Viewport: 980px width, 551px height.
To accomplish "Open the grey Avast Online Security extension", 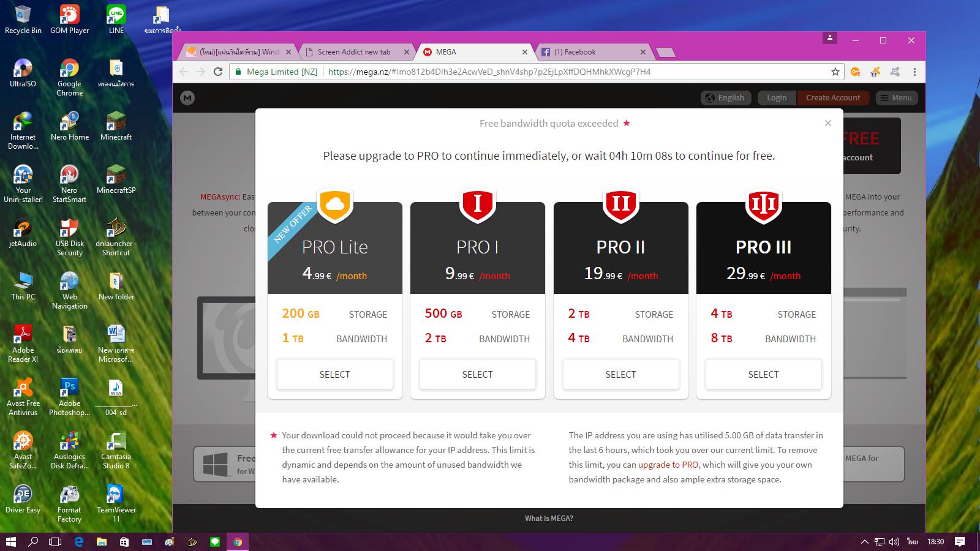I will [x=895, y=72].
